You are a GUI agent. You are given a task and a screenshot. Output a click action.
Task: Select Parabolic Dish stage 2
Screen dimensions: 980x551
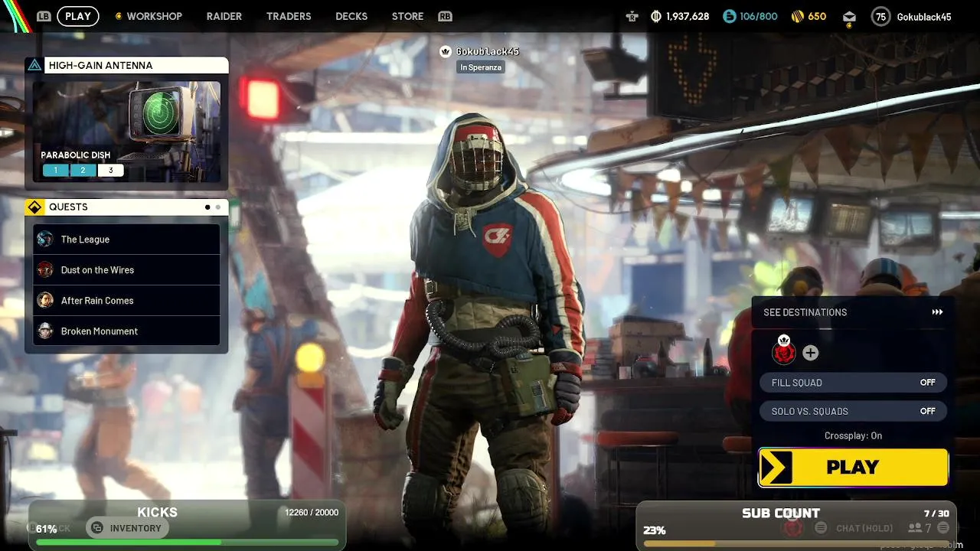[x=83, y=170]
